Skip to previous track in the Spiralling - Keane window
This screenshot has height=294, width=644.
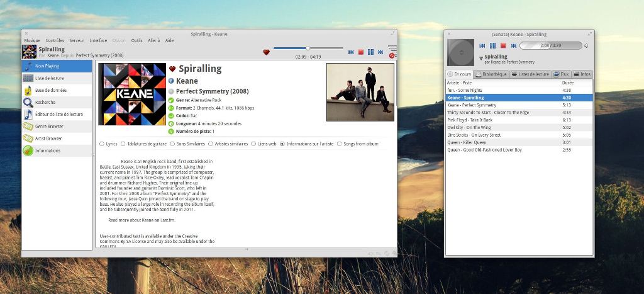(351, 52)
